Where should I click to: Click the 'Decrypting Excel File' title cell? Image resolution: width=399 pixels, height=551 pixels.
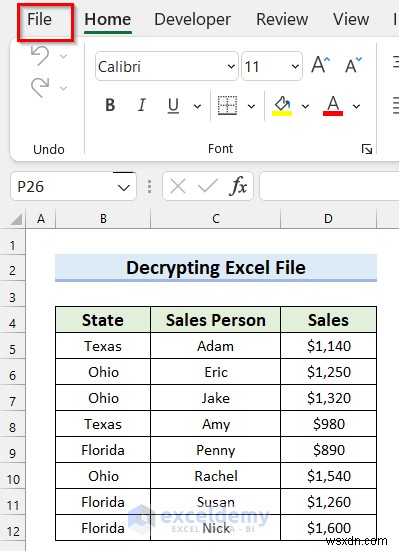click(216, 268)
